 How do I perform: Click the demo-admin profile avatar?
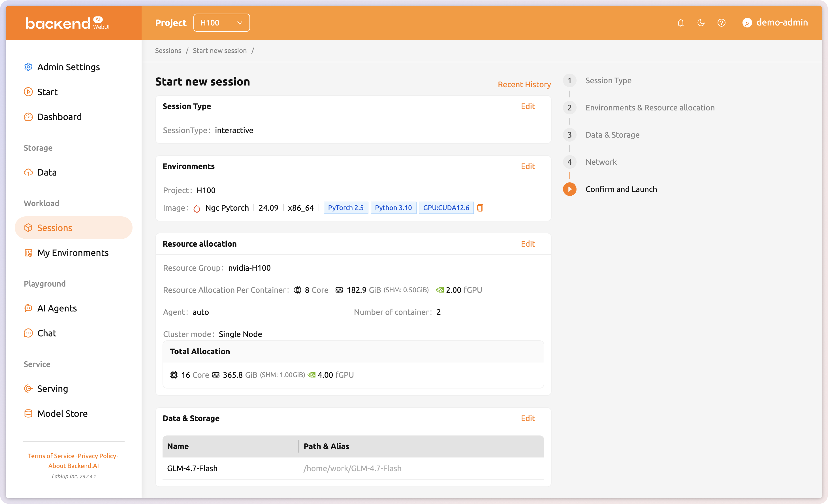coord(747,23)
